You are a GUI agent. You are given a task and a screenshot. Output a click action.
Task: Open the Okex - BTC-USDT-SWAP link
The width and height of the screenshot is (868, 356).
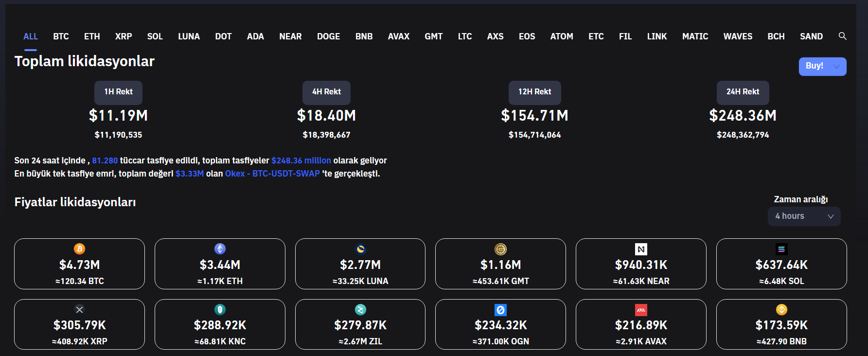click(272, 174)
